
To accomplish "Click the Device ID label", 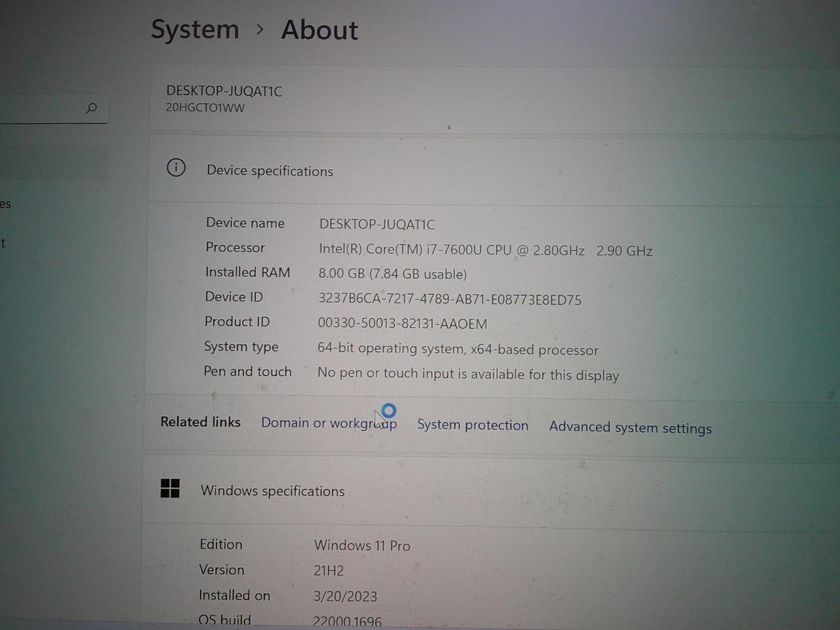I will tap(234, 297).
